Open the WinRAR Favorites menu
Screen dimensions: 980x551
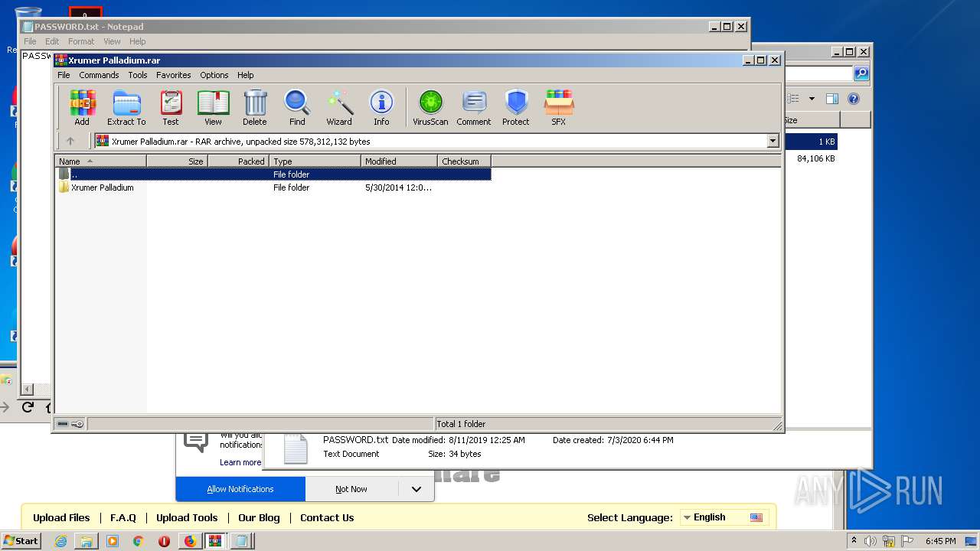(x=174, y=75)
